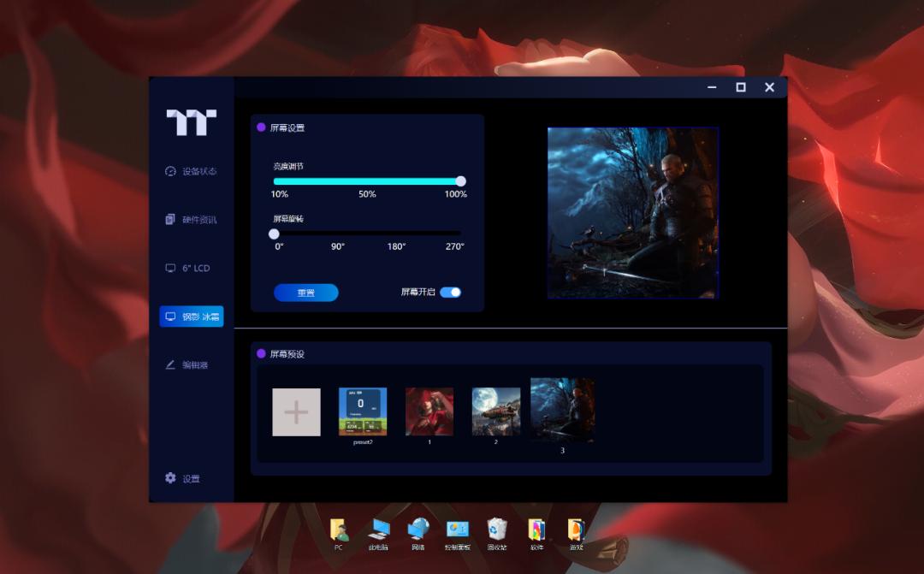
Task: Toggle the 屏幕开启 screen-on switch
Action: pyautogui.click(x=451, y=293)
